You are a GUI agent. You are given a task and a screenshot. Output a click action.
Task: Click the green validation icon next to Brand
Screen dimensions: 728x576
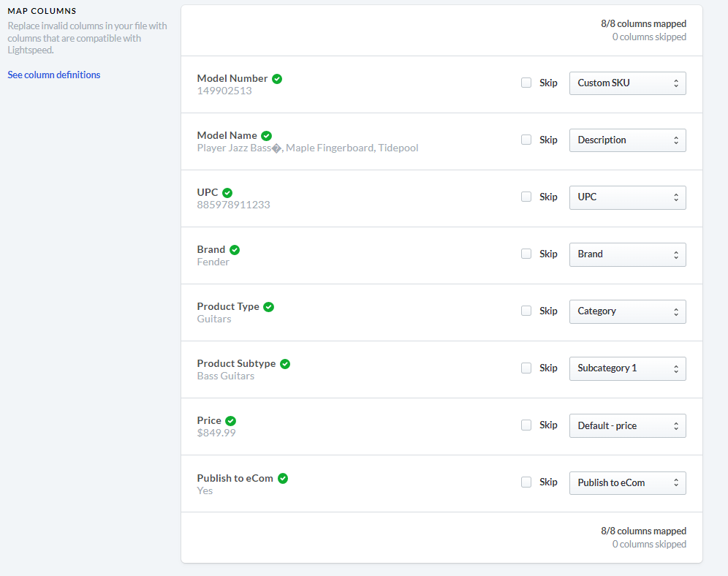[x=235, y=250]
